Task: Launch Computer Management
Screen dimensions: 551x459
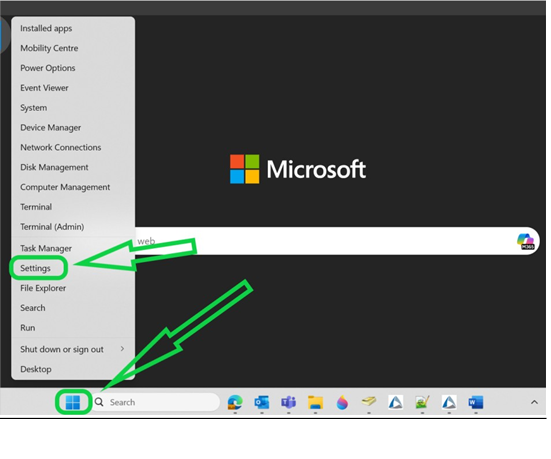Action: 73,187
